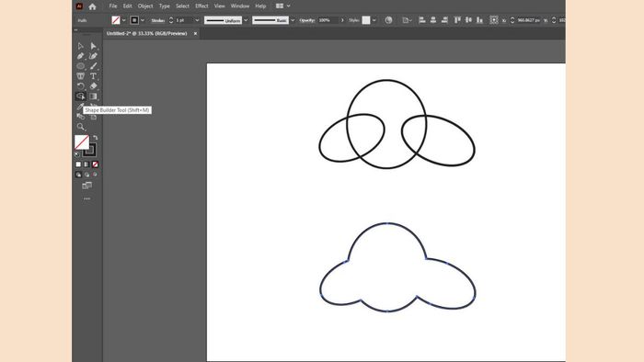This screenshot has height=362, width=644.
Task: Select the Paintbrush tool
Action: pos(93,66)
